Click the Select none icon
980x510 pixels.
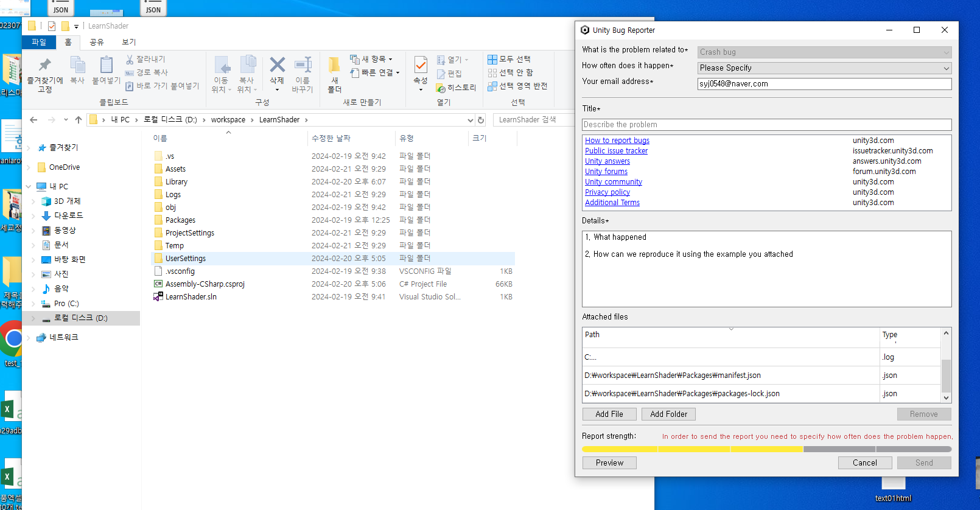point(492,72)
